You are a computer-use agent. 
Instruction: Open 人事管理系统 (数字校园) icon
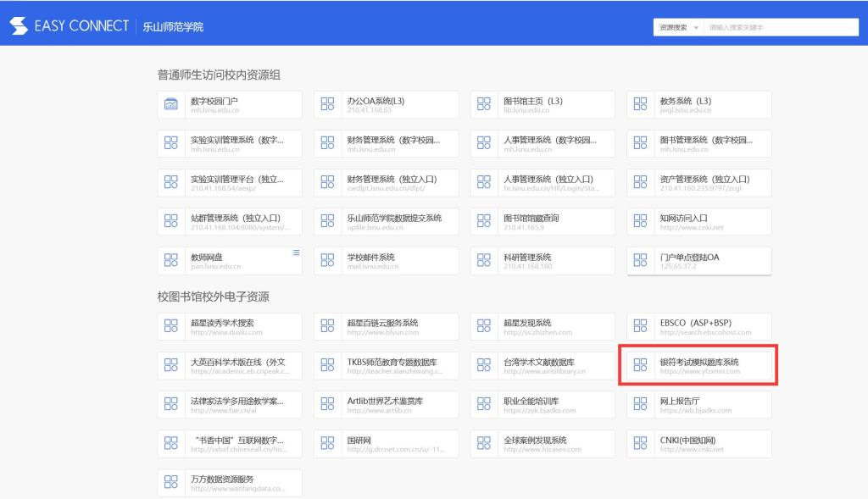[x=484, y=143]
